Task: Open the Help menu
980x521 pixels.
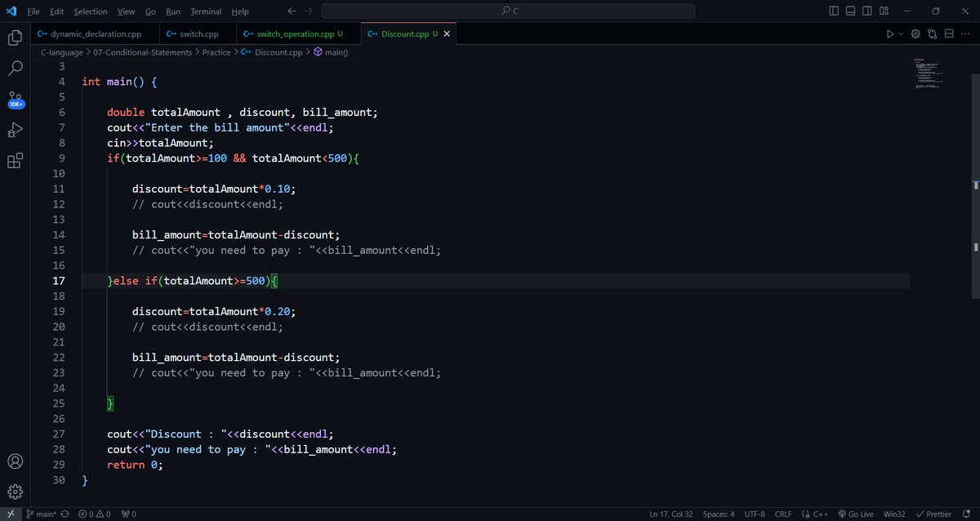Action: [x=240, y=11]
